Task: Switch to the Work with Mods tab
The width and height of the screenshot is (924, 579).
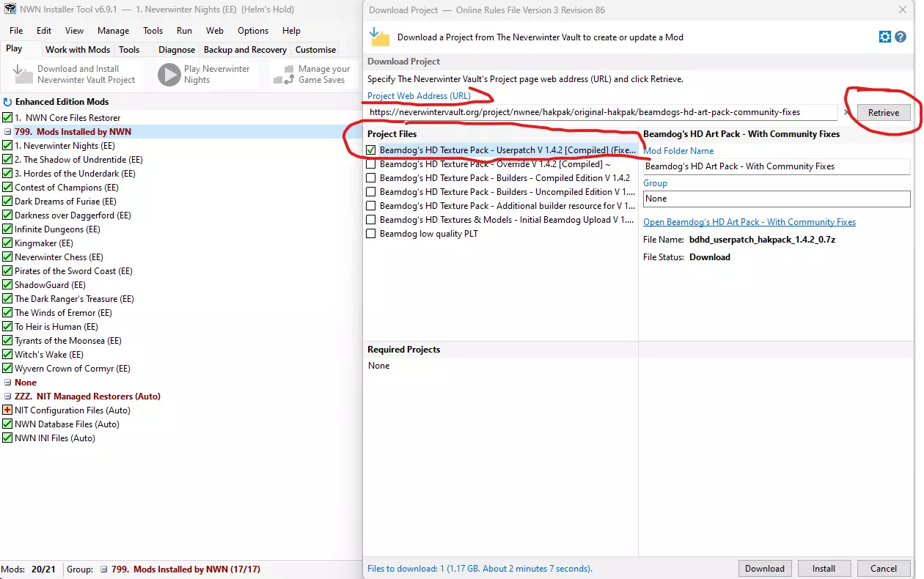Action: pyautogui.click(x=78, y=50)
